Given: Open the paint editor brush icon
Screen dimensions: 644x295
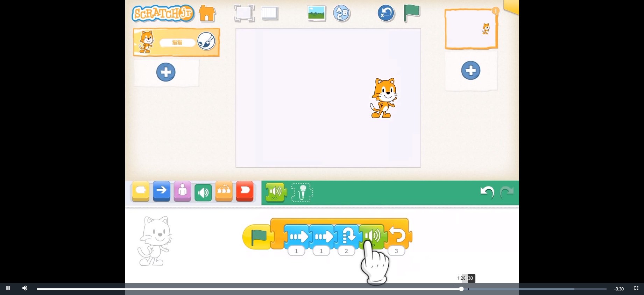Looking at the screenshot, I should 206,41.
